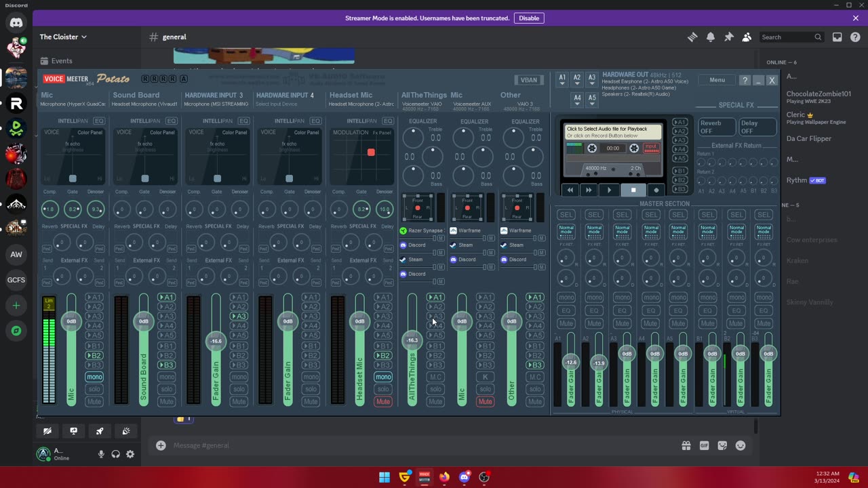Toggle Discord microphone mute icon
868x488 pixels.
(x=101, y=454)
